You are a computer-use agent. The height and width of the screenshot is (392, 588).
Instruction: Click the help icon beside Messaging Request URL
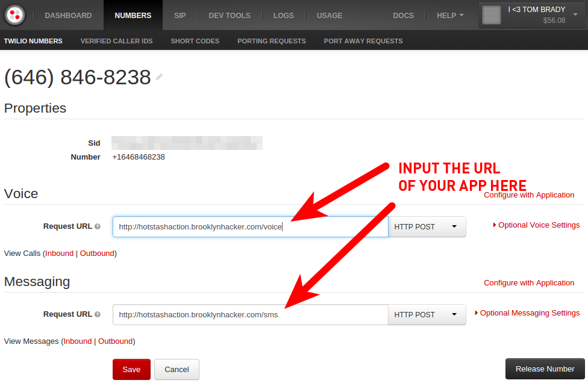click(x=98, y=314)
